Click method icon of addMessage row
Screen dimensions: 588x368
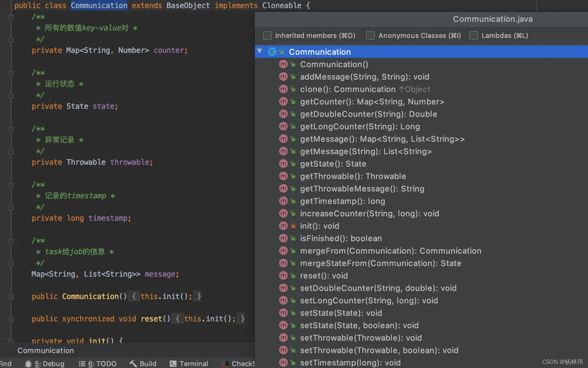(x=283, y=77)
